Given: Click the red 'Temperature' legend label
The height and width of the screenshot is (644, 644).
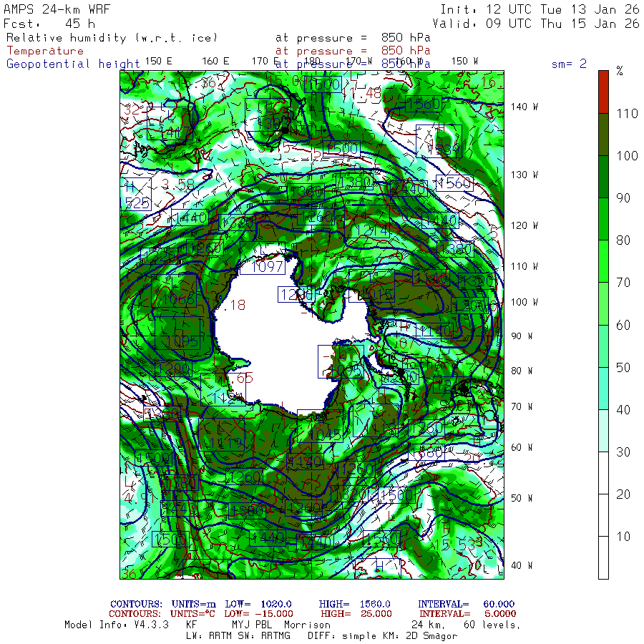Looking at the screenshot, I should tap(45, 51).
